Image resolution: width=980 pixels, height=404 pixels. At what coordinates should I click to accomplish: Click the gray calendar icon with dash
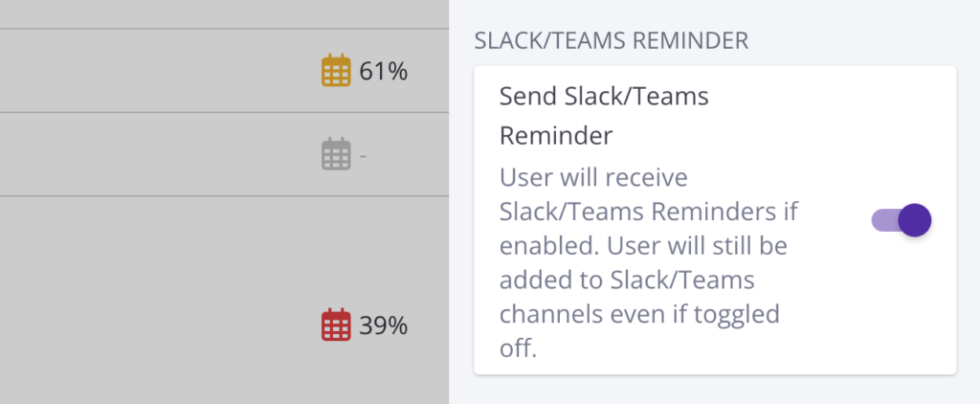335,154
